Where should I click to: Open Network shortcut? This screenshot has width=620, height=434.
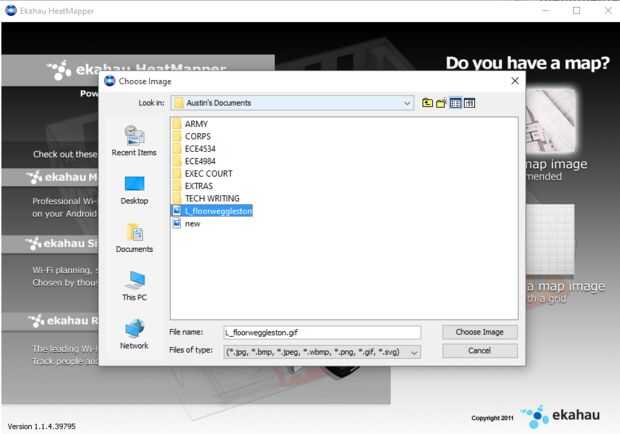[x=134, y=334]
